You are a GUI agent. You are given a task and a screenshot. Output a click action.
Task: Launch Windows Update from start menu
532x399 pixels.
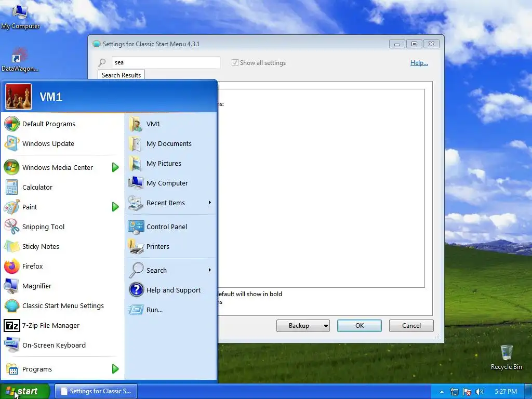(11, 143)
